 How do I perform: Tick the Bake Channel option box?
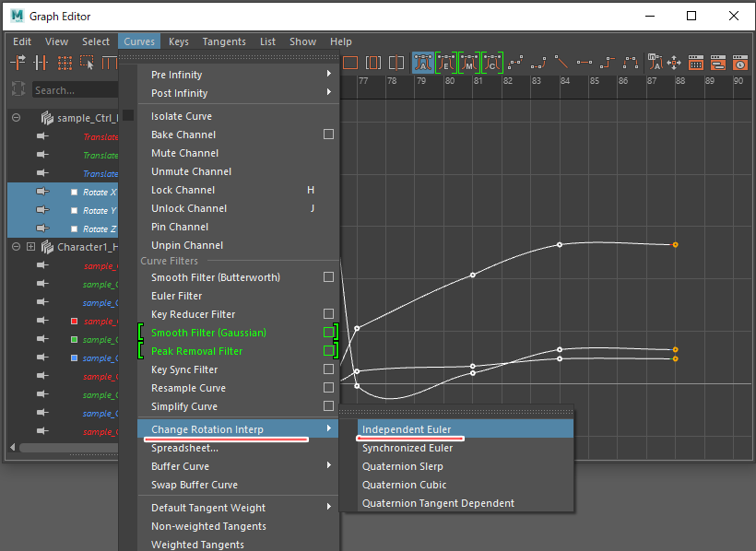pyautogui.click(x=328, y=135)
